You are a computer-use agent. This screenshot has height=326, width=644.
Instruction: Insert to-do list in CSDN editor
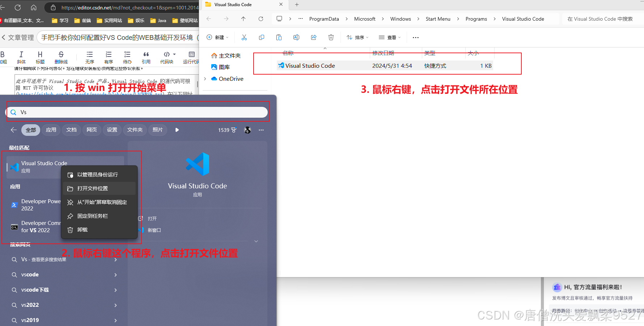tap(127, 57)
